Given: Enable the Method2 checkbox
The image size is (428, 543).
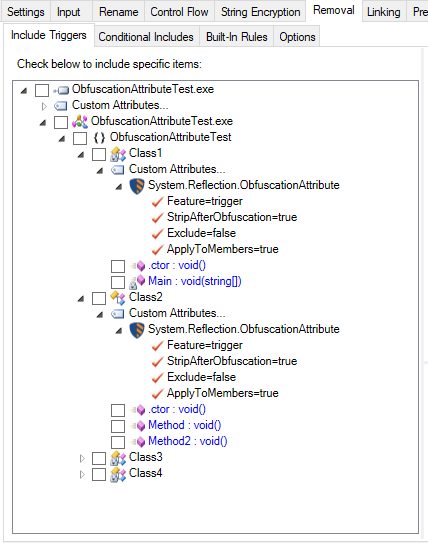Looking at the screenshot, I should point(118,442).
